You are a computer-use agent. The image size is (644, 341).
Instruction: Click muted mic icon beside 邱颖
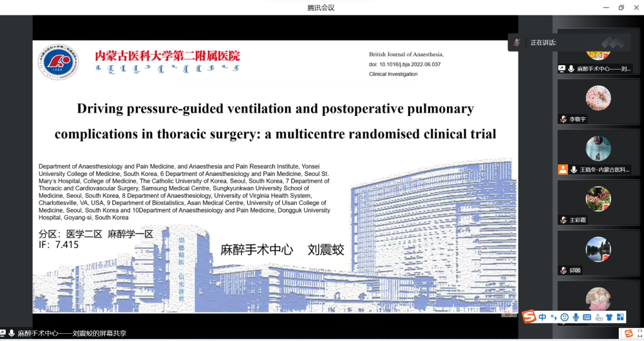tap(563, 270)
